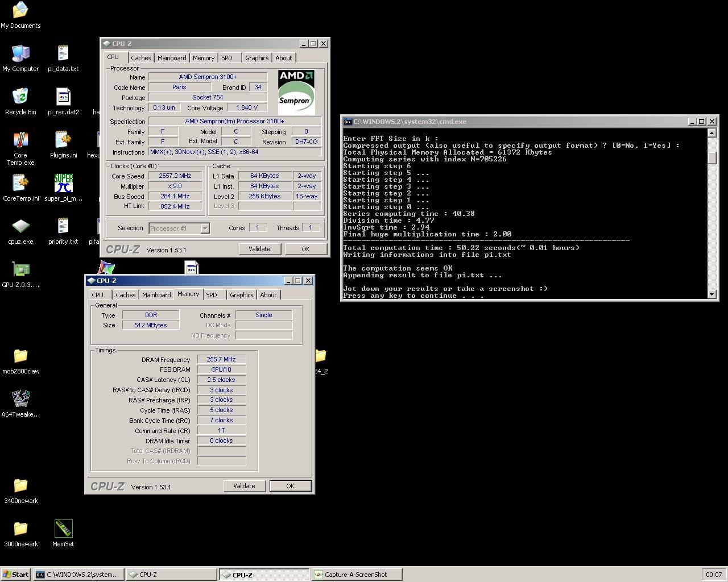The height and width of the screenshot is (582, 728).
Task: Launch cpuz.exe desktop icon
Action: coord(20,231)
